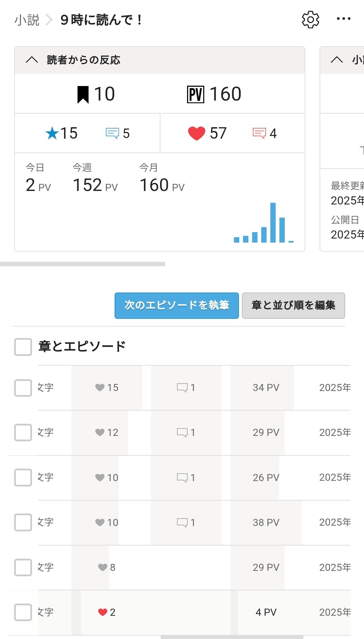Image resolution: width=364 pixels, height=639 pixels.
Task: Click the red heart on the 4 PV episode
Action: pos(102,612)
